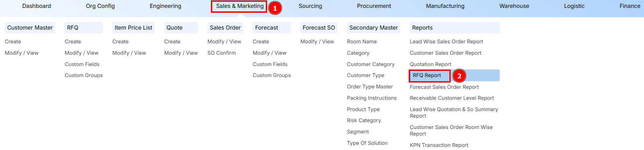Open Category in Secondary Master

pyautogui.click(x=358, y=53)
